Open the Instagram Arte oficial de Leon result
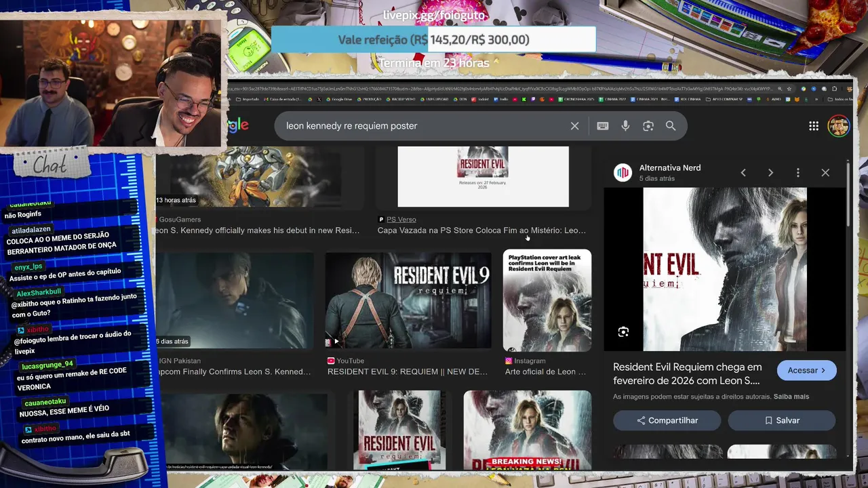The height and width of the screenshot is (488, 868). click(x=545, y=371)
